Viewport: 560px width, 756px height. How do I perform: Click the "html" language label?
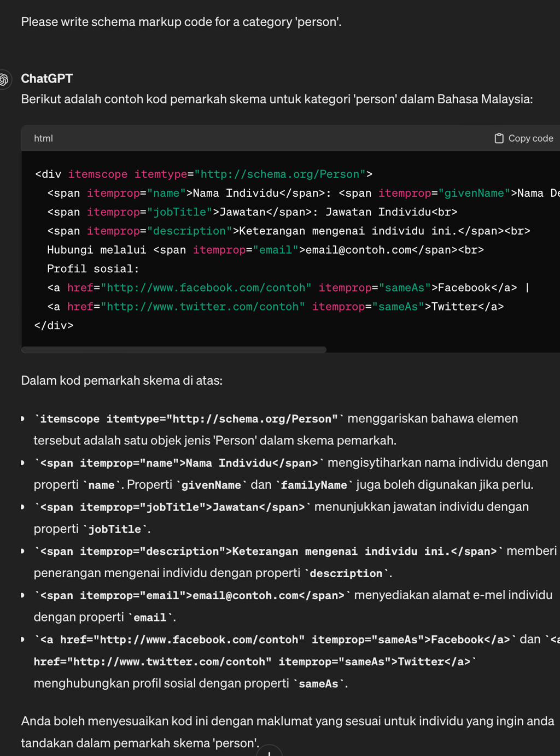tap(43, 138)
